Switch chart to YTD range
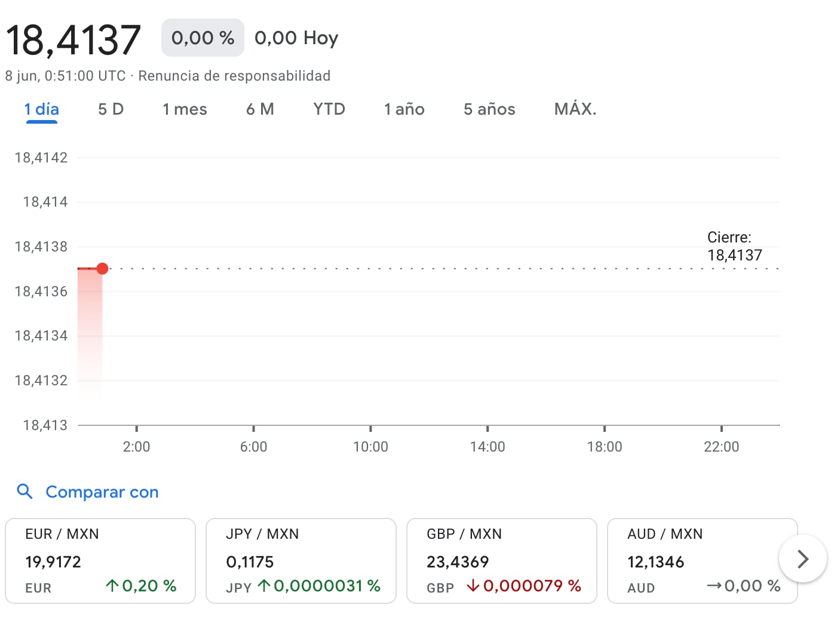This screenshot has width=840, height=626. click(329, 109)
